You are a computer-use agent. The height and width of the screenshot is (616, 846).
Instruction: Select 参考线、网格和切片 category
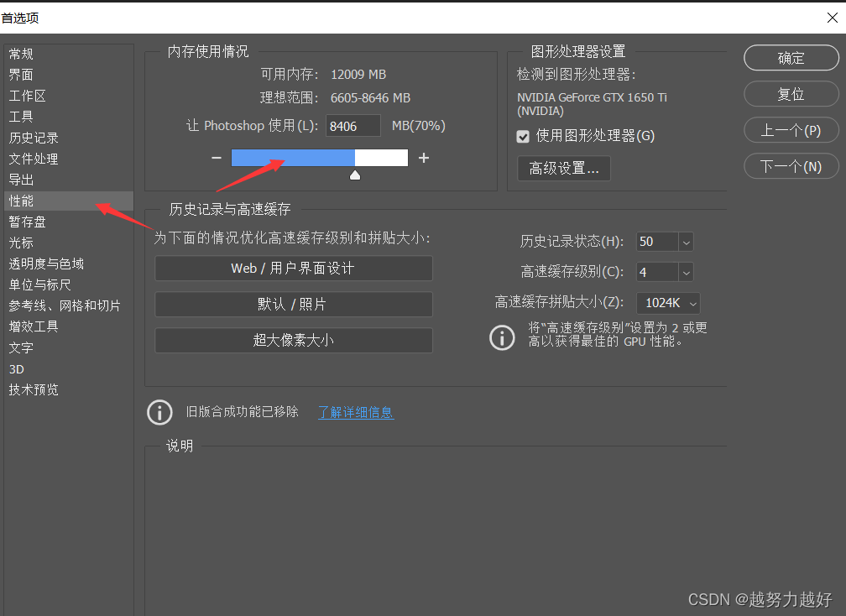click(x=69, y=306)
